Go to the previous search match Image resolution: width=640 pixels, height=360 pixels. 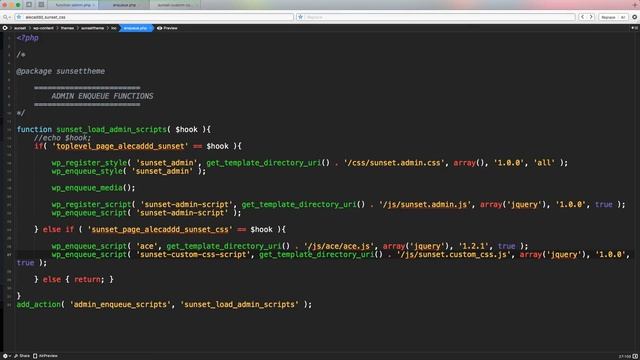pyautogui.click(x=582, y=17)
